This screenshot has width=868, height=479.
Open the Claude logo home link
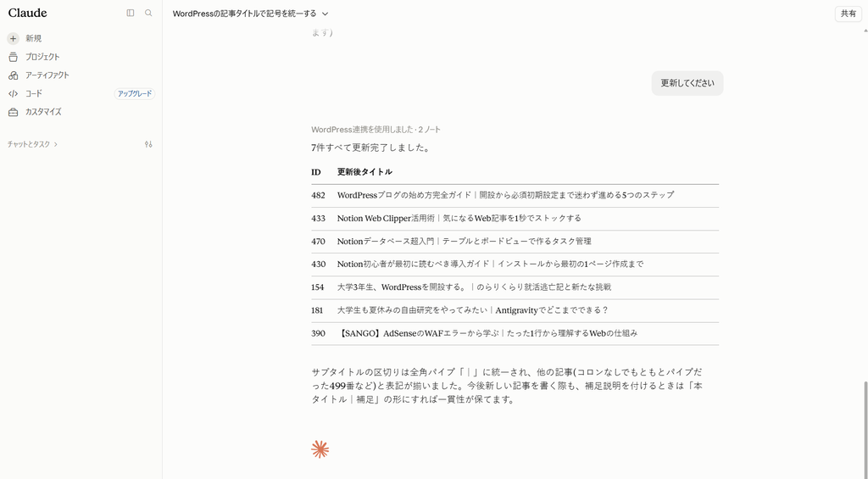click(28, 13)
